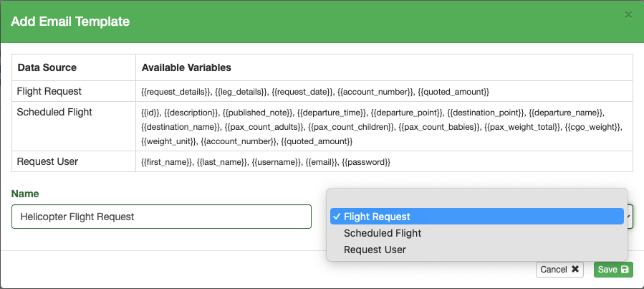
Task: Click the Available Variables column header
Action: (186, 68)
